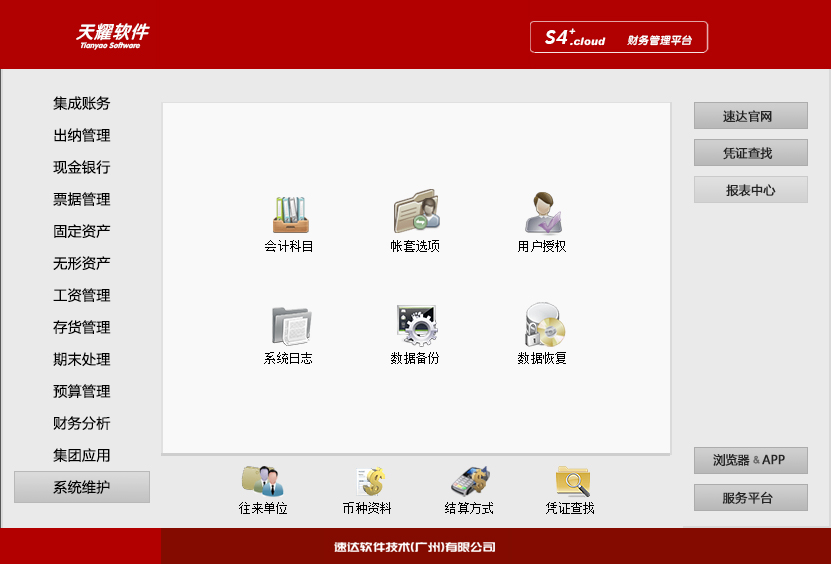Click the 浏览器 & APP button

[x=750, y=460]
